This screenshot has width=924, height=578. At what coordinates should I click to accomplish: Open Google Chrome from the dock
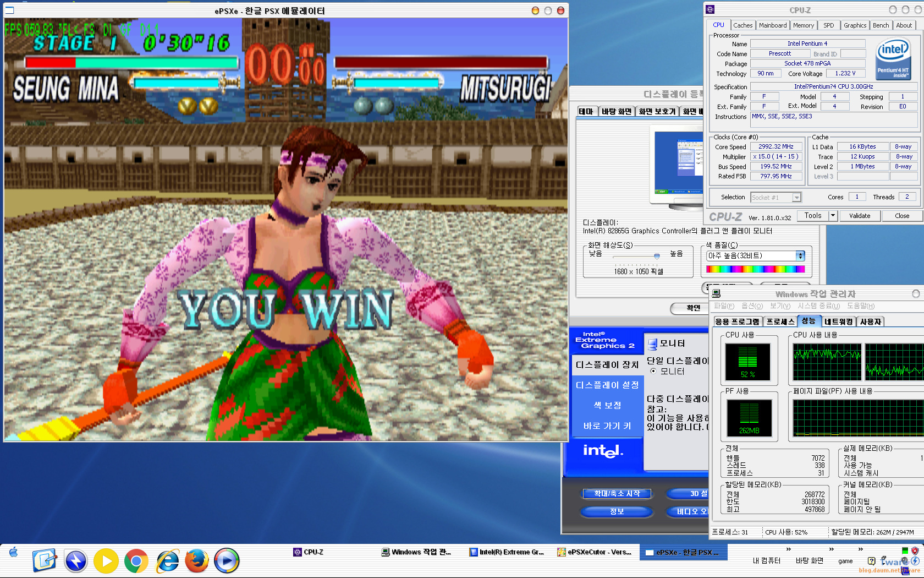pos(136,561)
